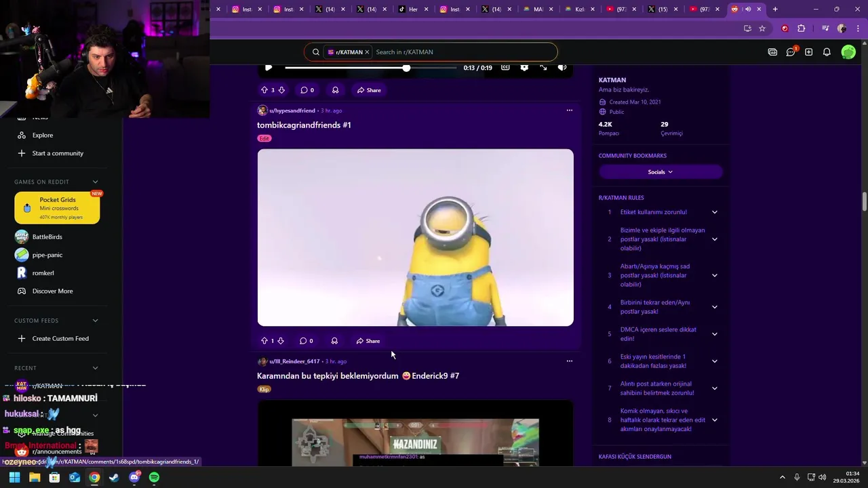
Task: Open Discord from the taskbar
Action: click(134, 478)
